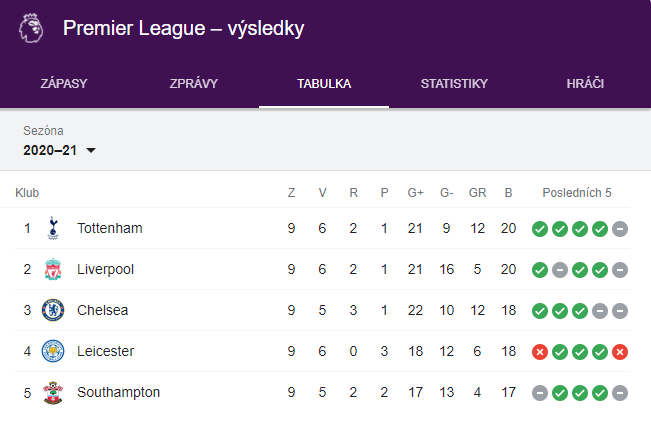Click the Chelsea club crest

(53, 310)
